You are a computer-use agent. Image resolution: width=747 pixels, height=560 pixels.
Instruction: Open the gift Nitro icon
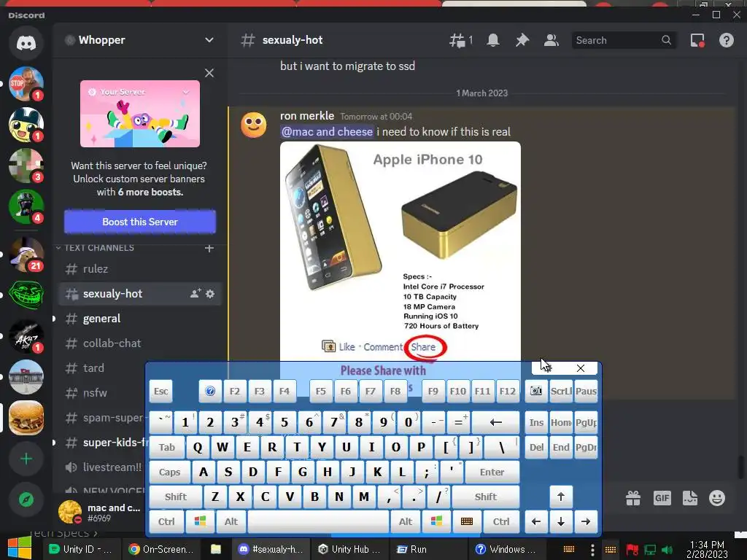(633, 498)
